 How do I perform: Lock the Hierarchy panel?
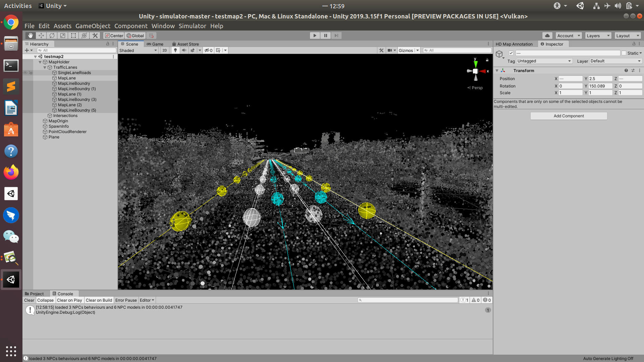click(108, 44)
